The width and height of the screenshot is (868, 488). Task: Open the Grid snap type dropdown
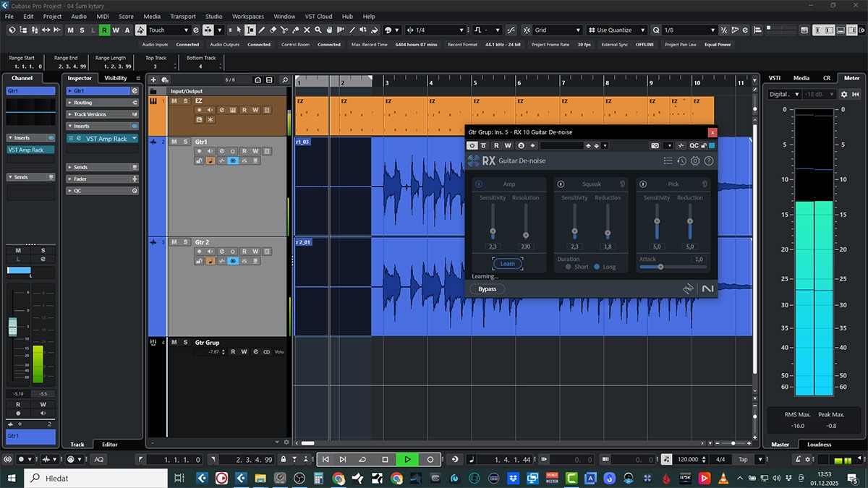pos(557,30)
